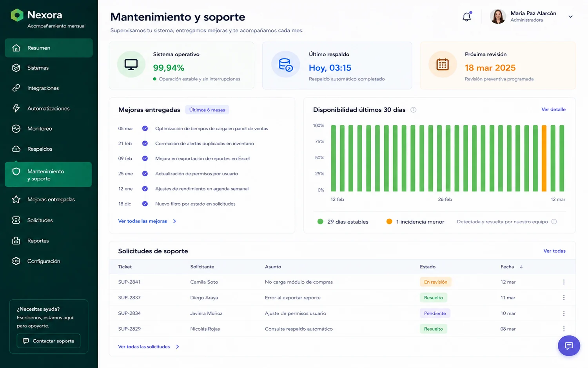588x368 pixels.
Task: Click María Paz Alarcón's profile photo
Action: coord(498,16)
